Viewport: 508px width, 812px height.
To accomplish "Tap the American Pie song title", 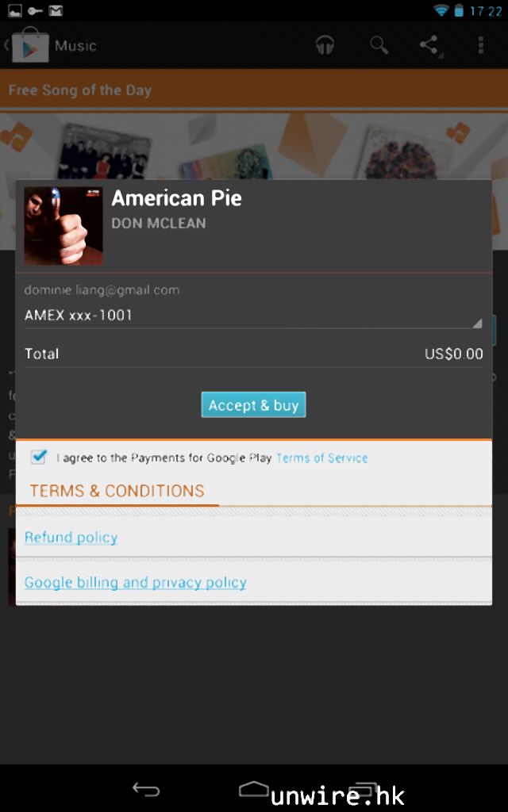I will coord(176,198).
